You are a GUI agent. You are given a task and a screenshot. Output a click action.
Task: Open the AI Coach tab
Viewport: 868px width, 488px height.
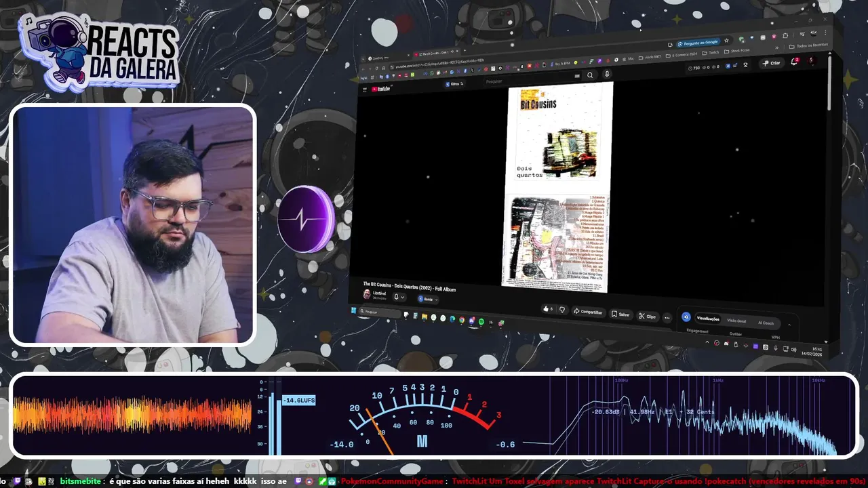pyautogui.click(x=766, y=323)
